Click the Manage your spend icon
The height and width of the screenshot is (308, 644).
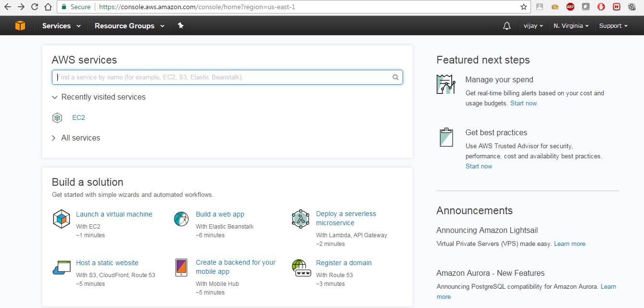[x=446, y=84]
